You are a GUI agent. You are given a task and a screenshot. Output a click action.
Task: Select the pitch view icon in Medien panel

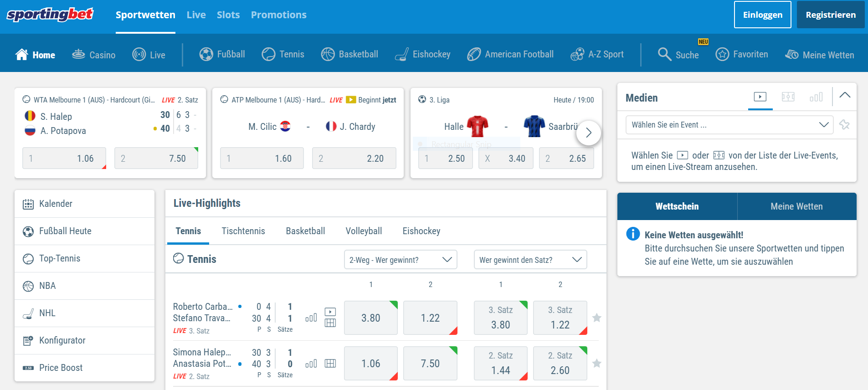pos(788,97)
